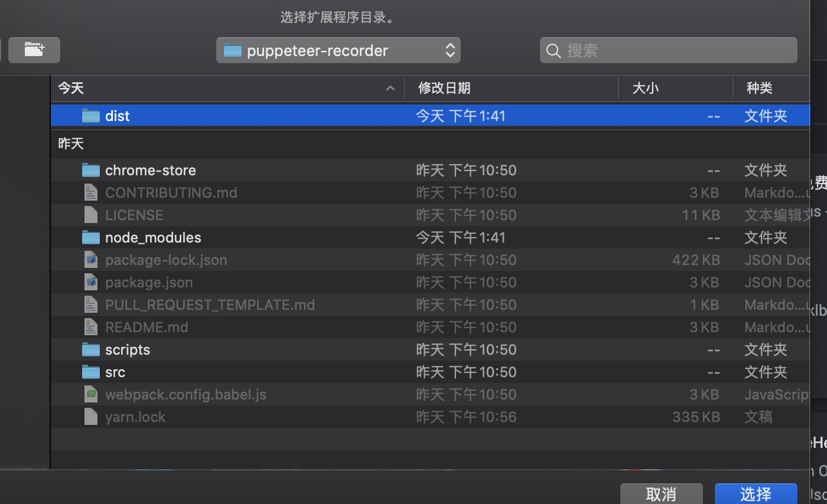
Task: Click the 11 KB size of LICENSE
Action: [701, 215]
